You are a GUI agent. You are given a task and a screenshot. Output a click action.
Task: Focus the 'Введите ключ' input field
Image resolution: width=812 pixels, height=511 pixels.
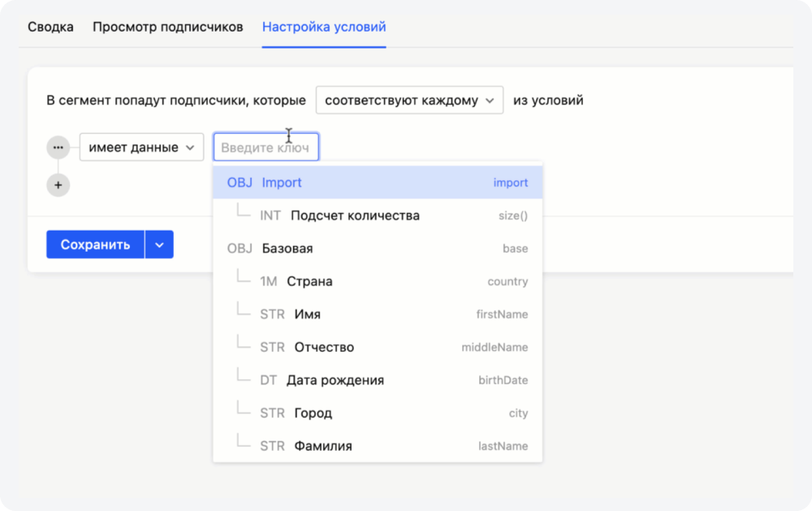point(266,148)
